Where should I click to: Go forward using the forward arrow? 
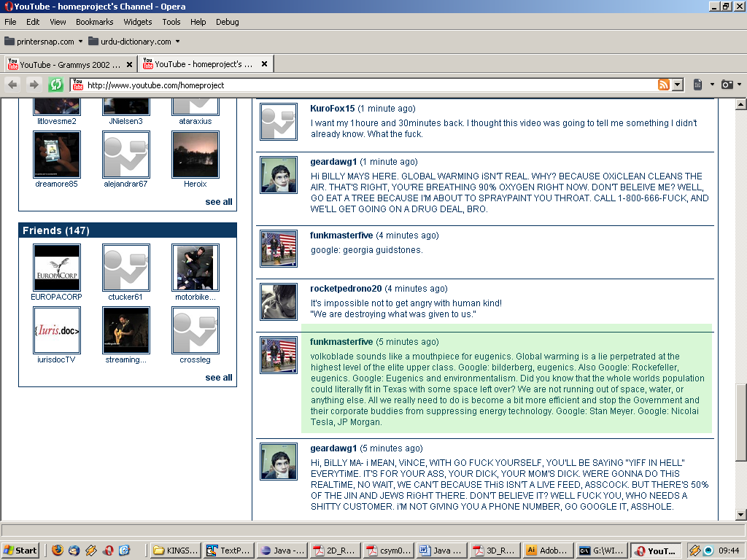click(x=34, y=85)
